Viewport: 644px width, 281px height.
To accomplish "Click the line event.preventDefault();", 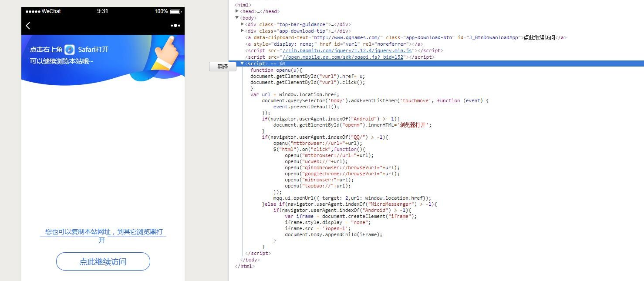I will tap(306, 107).
